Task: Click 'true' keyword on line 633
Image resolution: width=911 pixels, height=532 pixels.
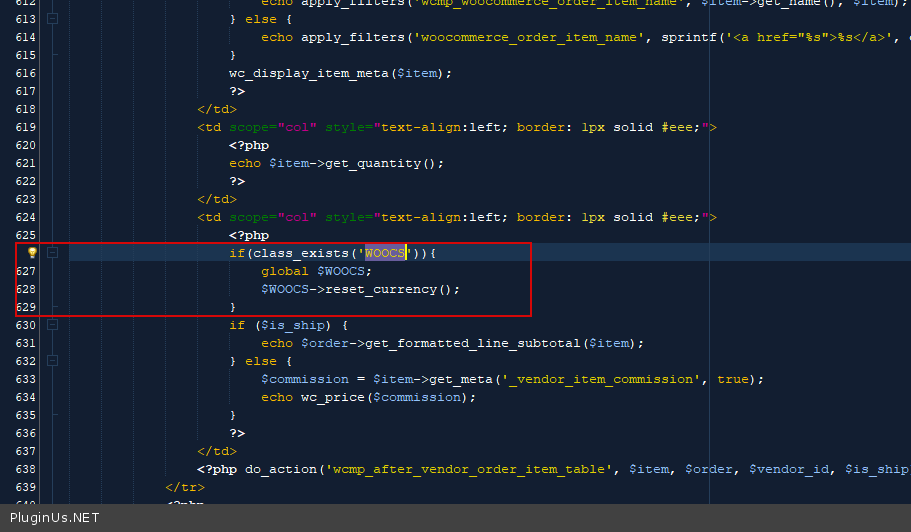Action: 733,379
